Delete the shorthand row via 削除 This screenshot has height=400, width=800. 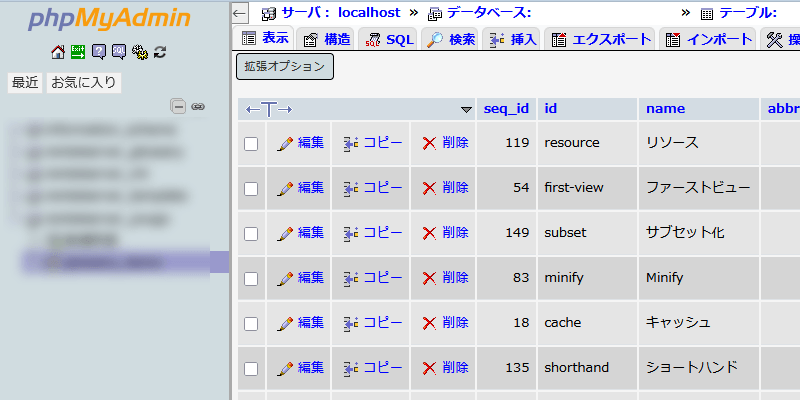coord(445,368)
